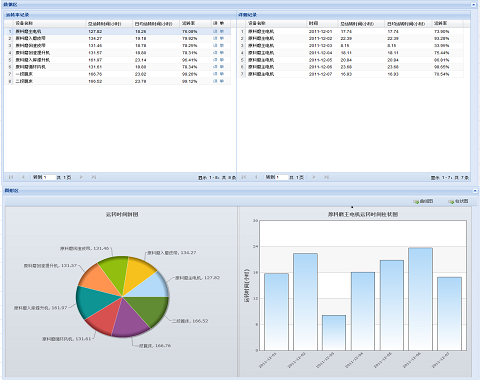The image size is (480, 380).
Task: Switch to curve chart view 曲线图
Action: click(423, 201)
